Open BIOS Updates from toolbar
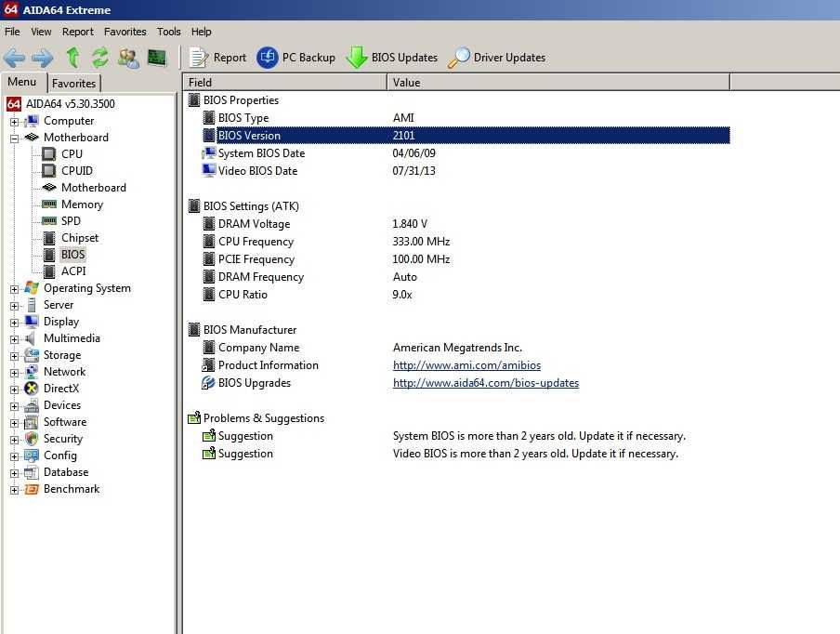The width and height of the screenshot is (840, 634). 391,58
